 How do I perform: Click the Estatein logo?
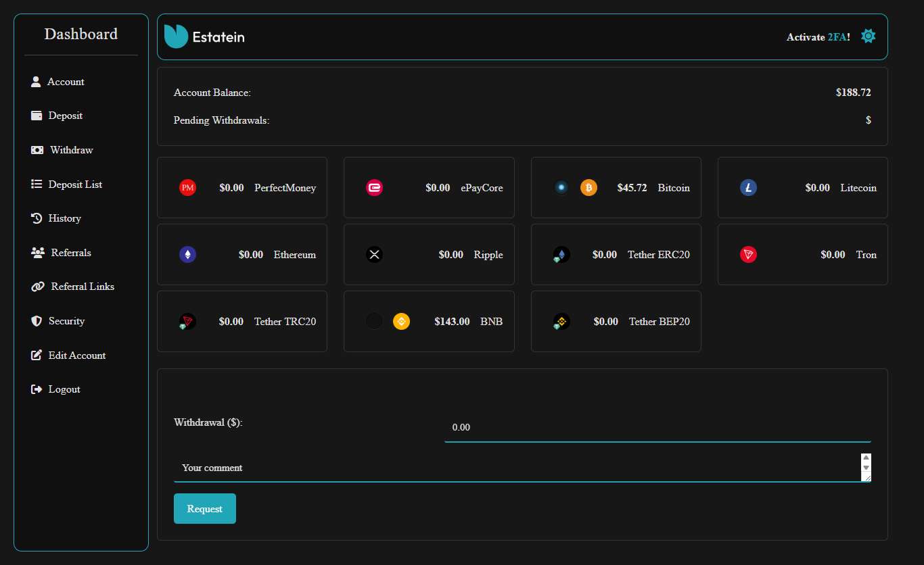(x=204, y=36)
